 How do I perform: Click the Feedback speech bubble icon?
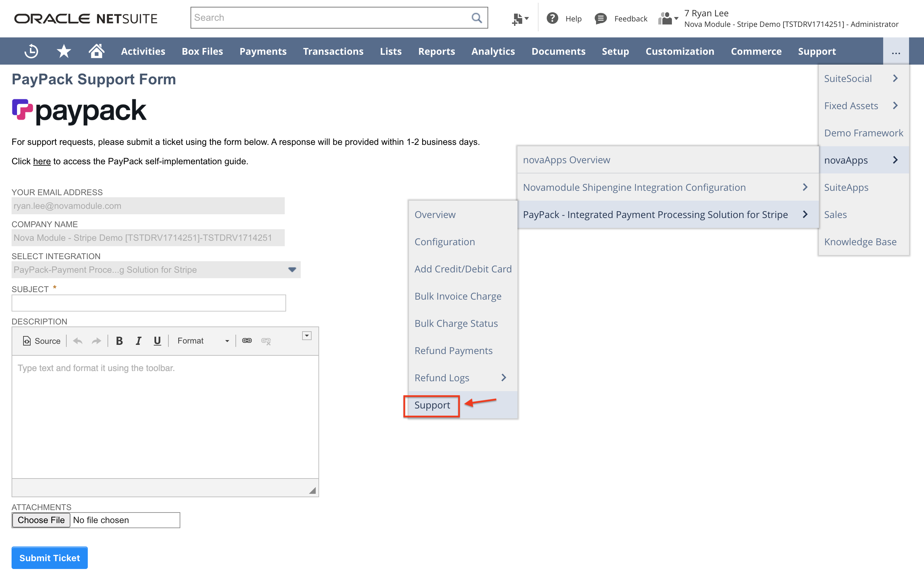[600, 18]
